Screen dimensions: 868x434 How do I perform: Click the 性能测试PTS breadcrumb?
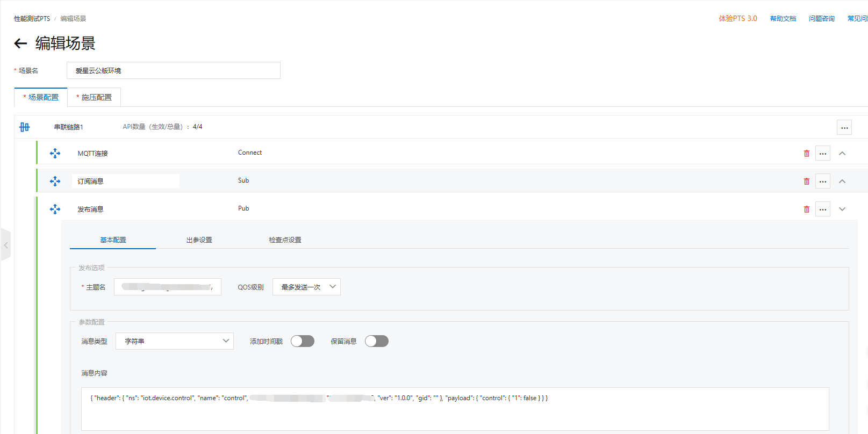[x=32, y=19]
